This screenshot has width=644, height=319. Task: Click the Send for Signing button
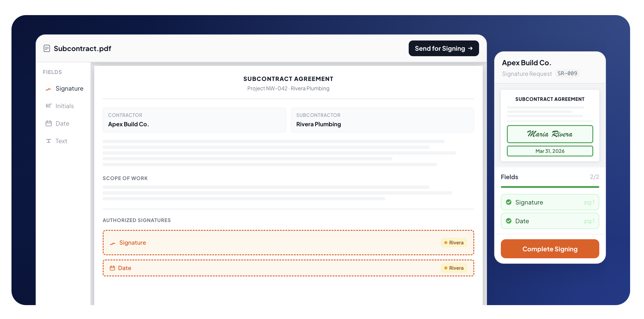click(444, 48)
